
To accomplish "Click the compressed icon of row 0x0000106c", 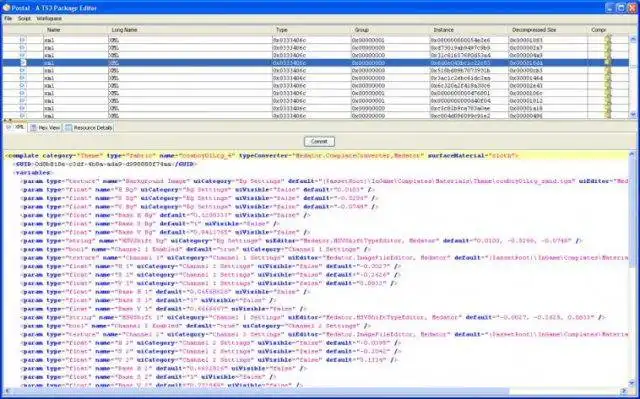I will coord(608,93).
